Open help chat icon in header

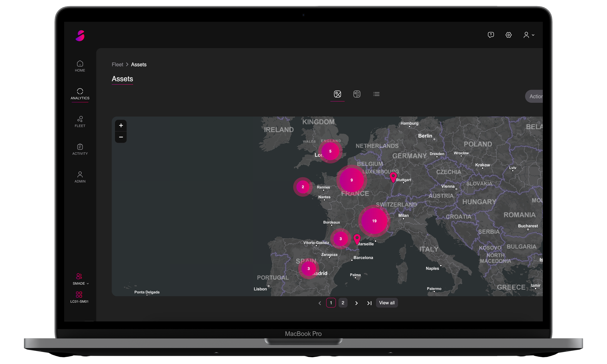pos(491,35)
